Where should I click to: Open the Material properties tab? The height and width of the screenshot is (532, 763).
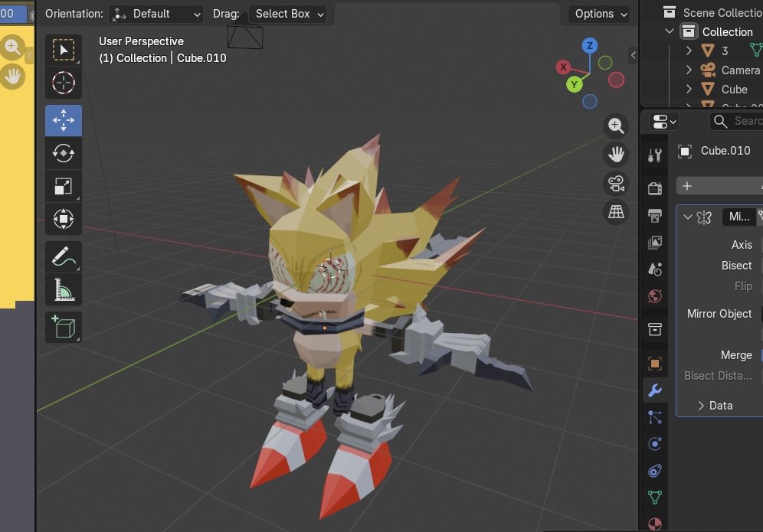click(x=655, y=524)
